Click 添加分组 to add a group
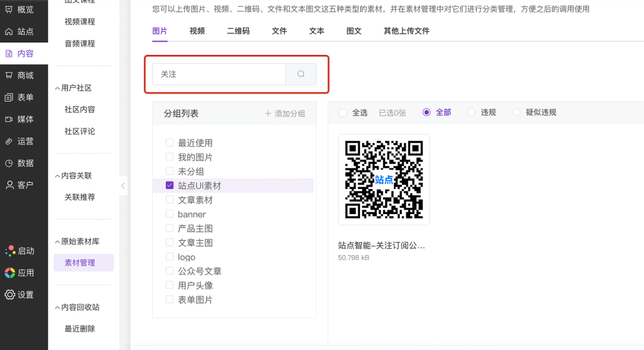Viewport: 644px width, 350px height. point(285,113)
